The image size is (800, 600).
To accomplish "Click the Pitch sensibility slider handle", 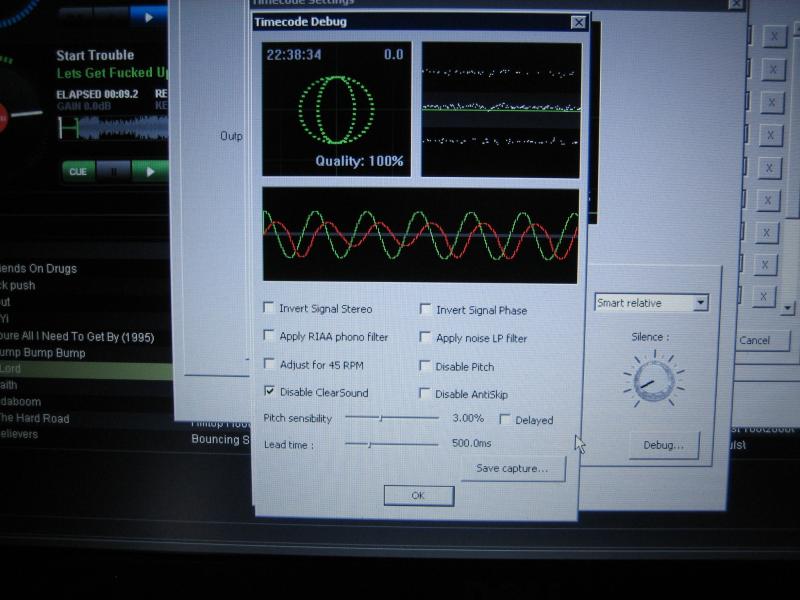I will (379, 418).
